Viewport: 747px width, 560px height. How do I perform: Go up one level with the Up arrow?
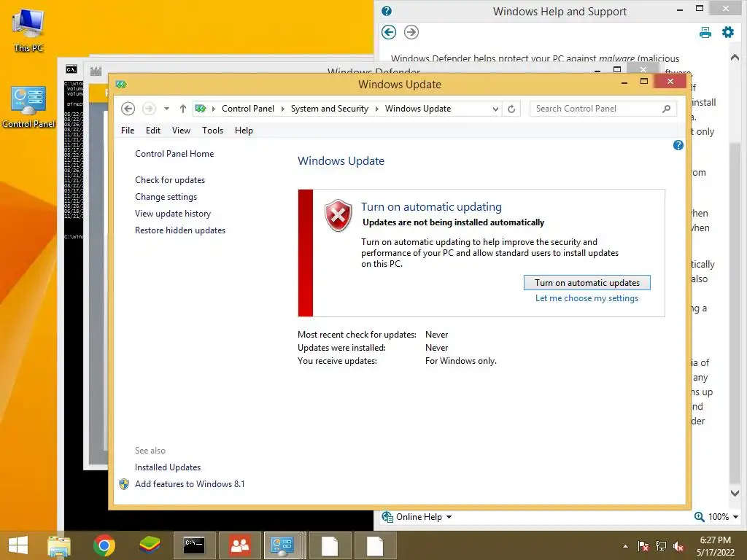183,109
